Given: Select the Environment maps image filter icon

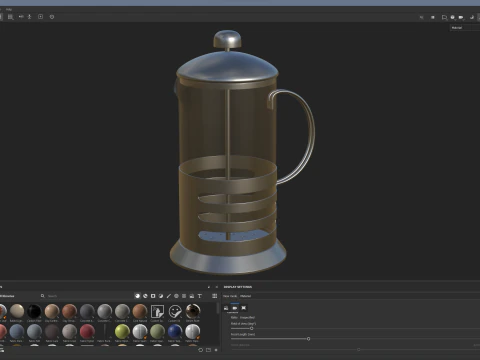Looking at the screenshot, I should [192, 296].
